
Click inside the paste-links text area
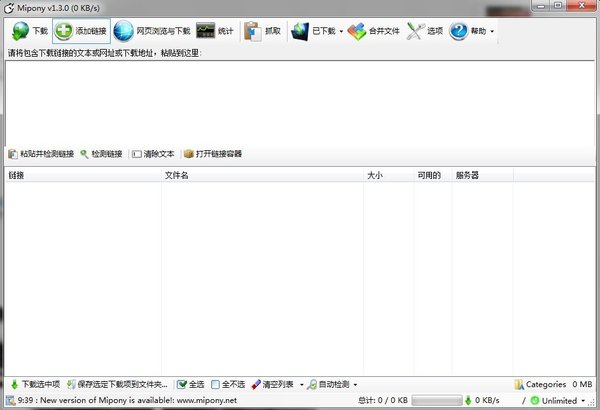[300, 103]
